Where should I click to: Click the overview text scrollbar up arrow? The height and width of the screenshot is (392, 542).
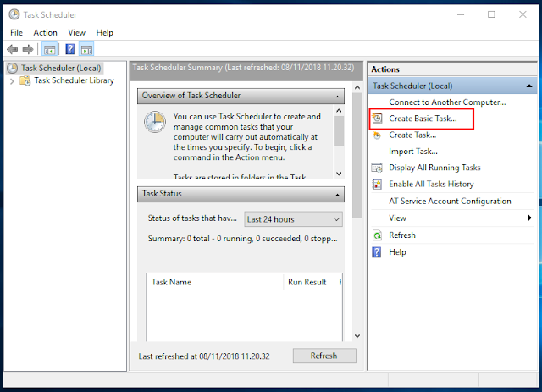click(339, 111)
